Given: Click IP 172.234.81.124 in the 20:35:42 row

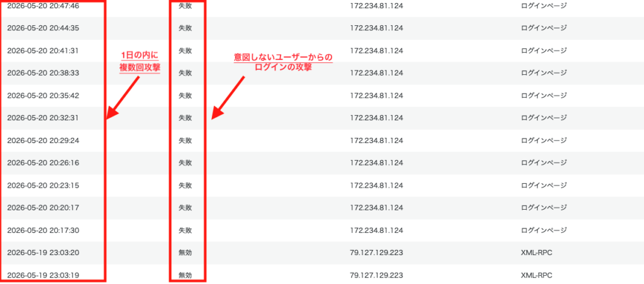Looking at the screenshot, I should point(376,95).
